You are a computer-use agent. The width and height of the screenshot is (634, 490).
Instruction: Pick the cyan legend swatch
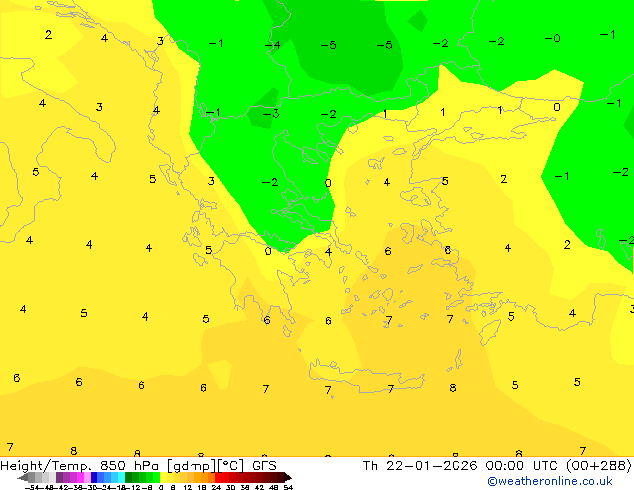[121, 477]
